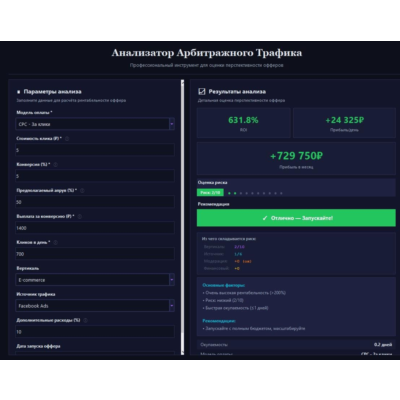Screen dimensions: 400x400
Task: Click the 631.8% ROI value
Action: [243, 120]
